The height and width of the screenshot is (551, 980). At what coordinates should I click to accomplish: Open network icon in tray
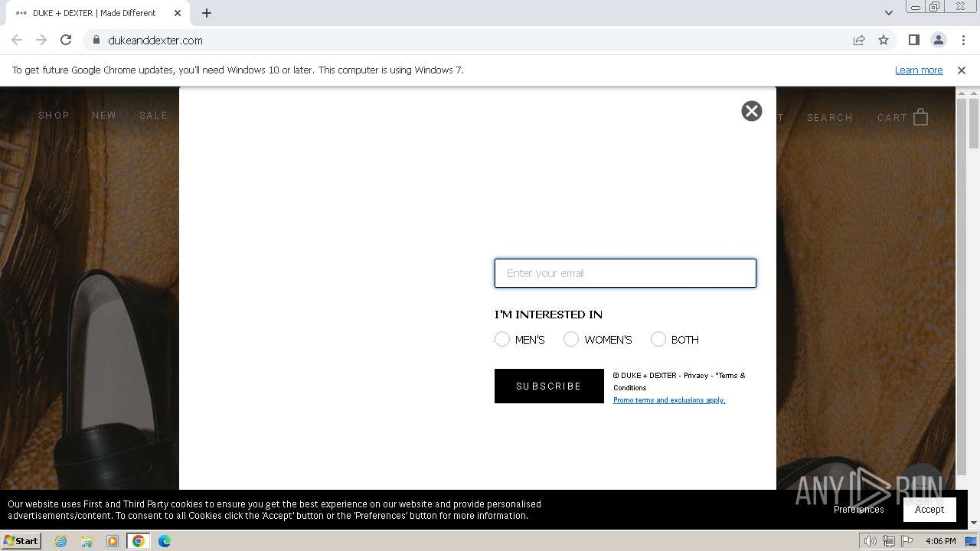click(x=889, y=541)
